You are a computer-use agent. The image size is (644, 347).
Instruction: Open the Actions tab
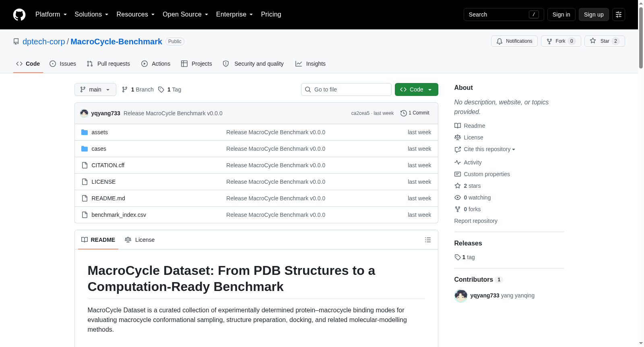[x=156, y=64]
